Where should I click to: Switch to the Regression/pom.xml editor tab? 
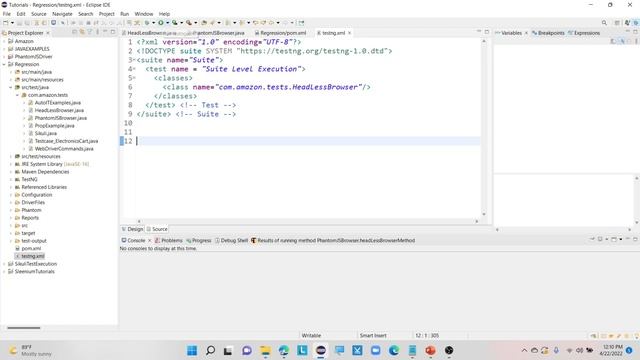[280, 33]
